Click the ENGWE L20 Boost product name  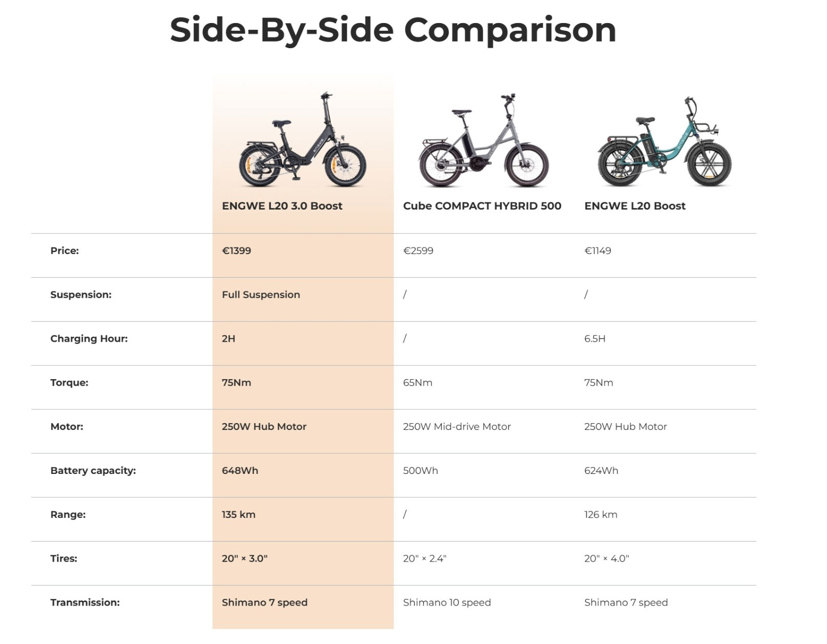pyautogui.click(x=634, y=206)
